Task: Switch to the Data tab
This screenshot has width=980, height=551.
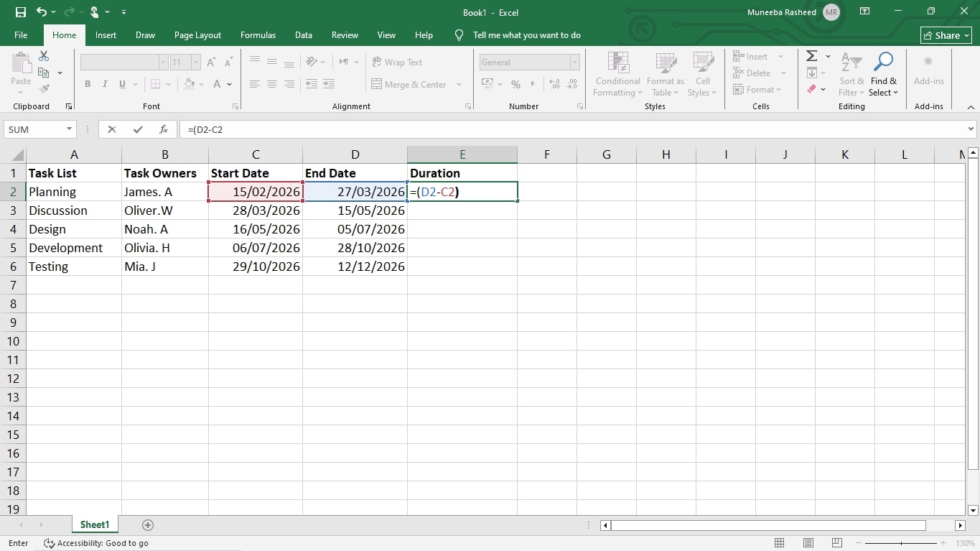Action: (304, 35)
